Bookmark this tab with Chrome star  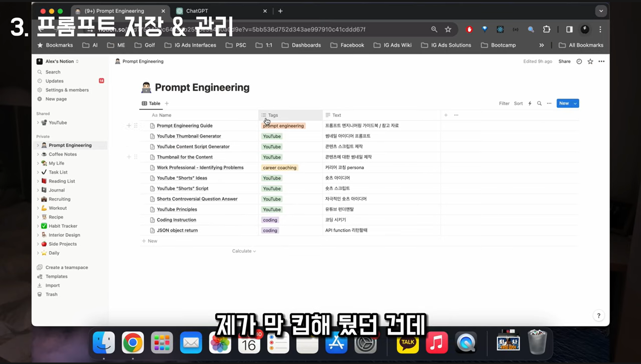point(448,29)
